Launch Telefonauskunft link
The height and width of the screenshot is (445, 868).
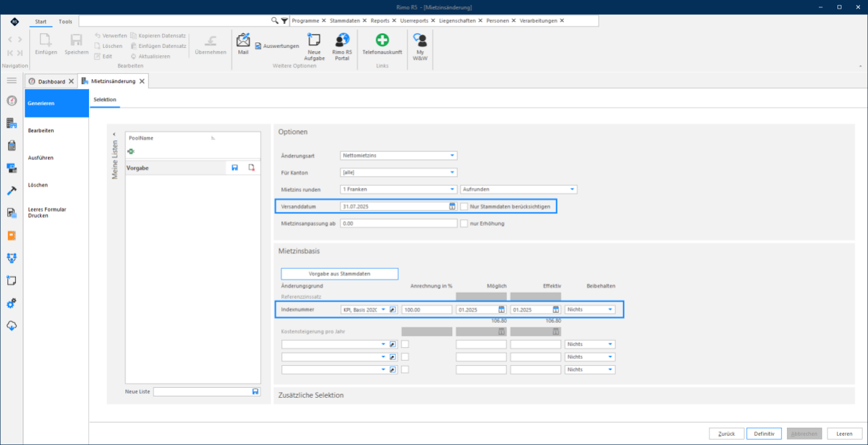tap(382, 44)
